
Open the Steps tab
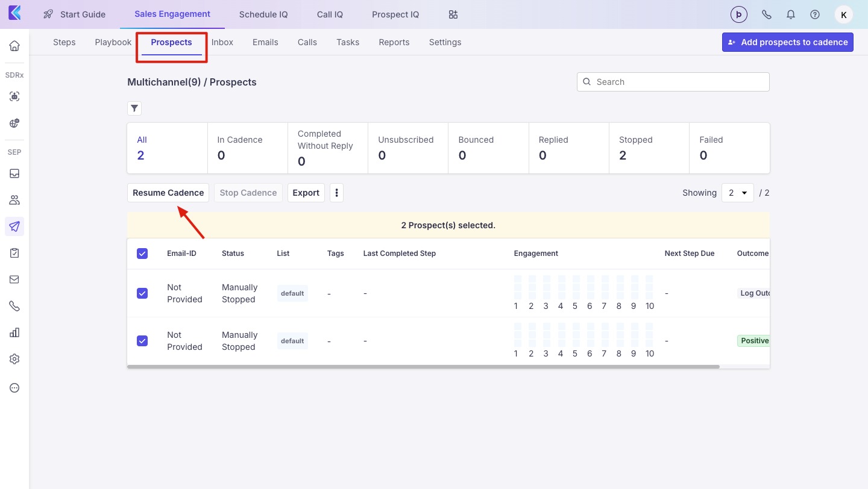[x=64, y=42]
